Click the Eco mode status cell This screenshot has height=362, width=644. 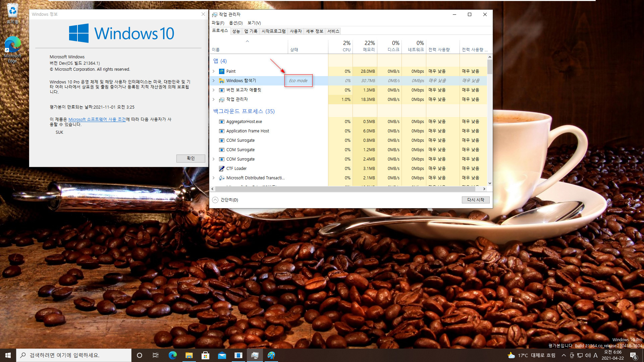pyautogui.click(x=298, y=80)
